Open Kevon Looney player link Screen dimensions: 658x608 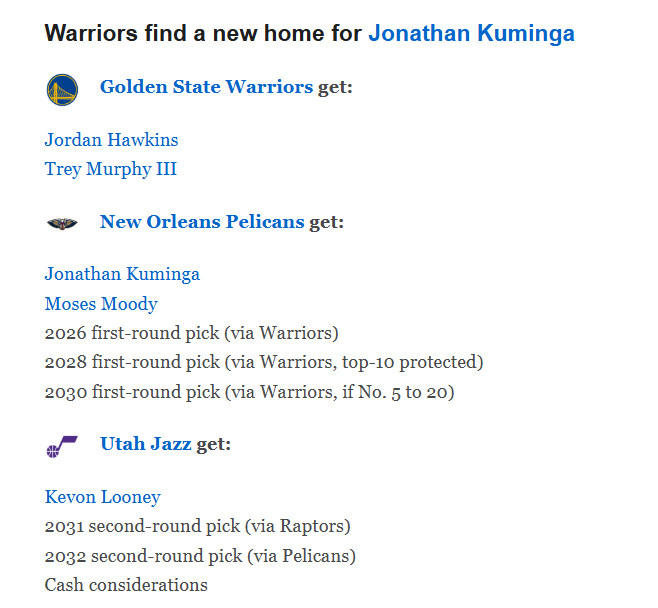point(102,497)
